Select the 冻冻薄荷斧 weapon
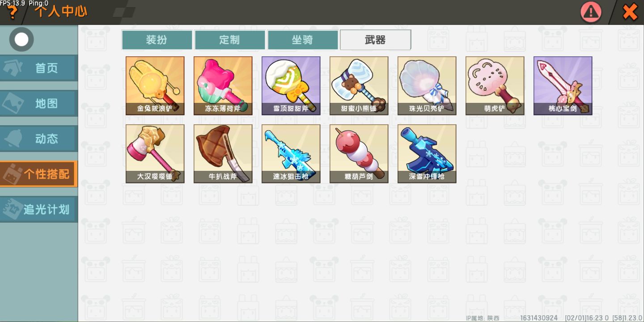This screenshot has height=322, width=644. click(x=223, y=86)
